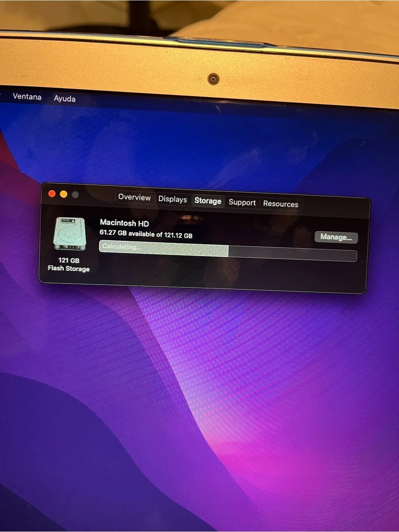This screenshot has width=399, height=532.
Task: Click the "Calculating..." status text
Action: click(122, 247)
